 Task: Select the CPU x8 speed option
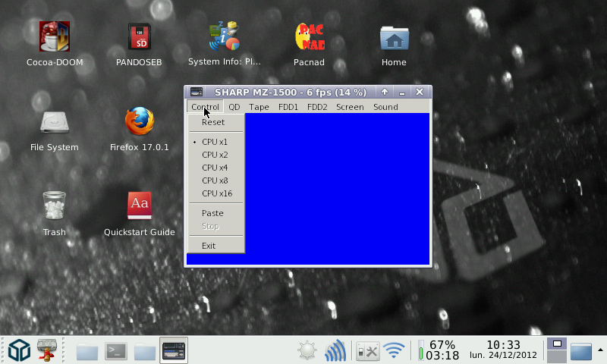coord(215,180)
